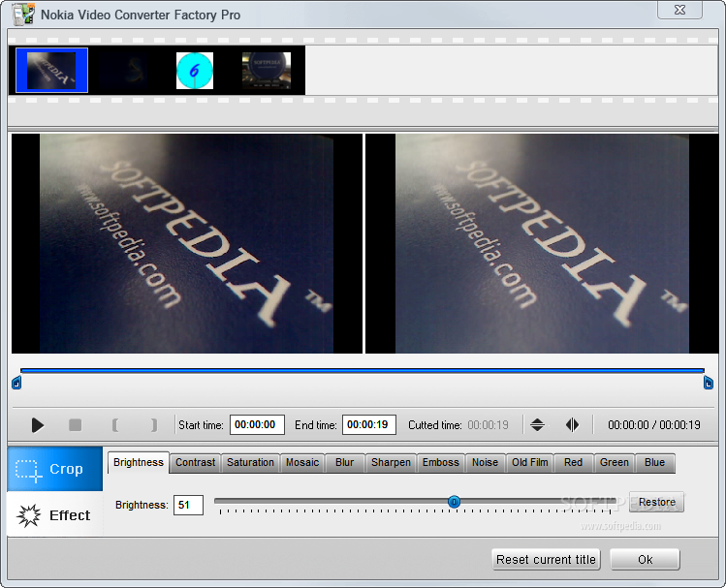This screenshot has height=588, width=726.
Task: Select the Red tab
Action: point(573,463)
